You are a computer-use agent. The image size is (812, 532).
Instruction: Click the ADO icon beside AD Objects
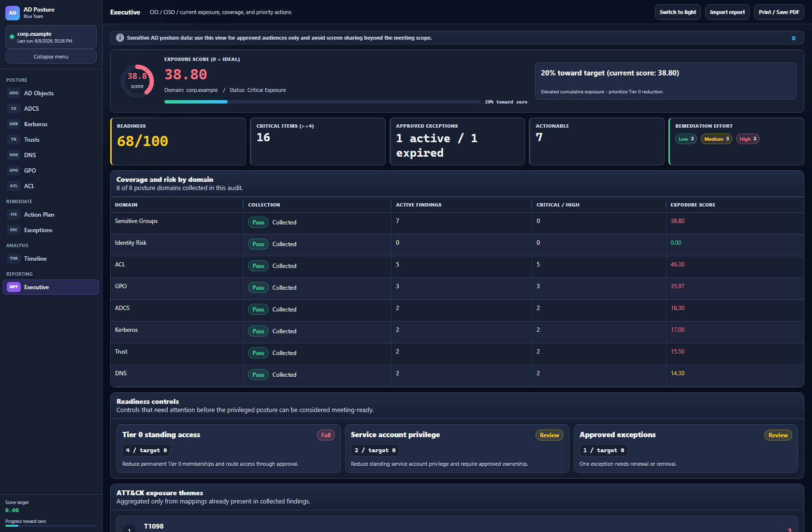(14, 93)
